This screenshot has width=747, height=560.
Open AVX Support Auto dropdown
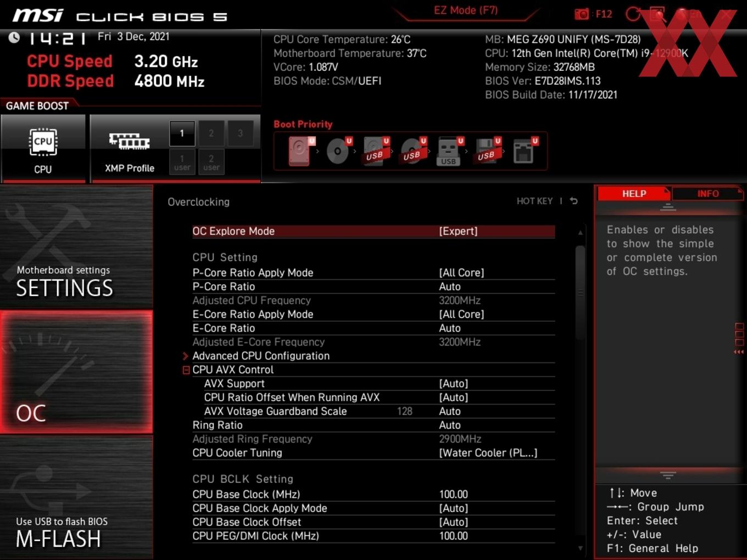[x=454, y=383]
